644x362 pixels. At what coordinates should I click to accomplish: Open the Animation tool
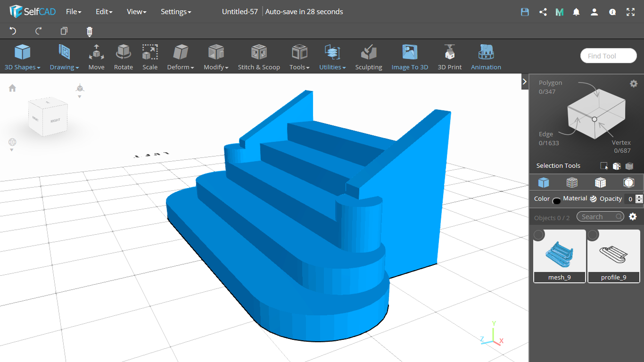(486, 57)
